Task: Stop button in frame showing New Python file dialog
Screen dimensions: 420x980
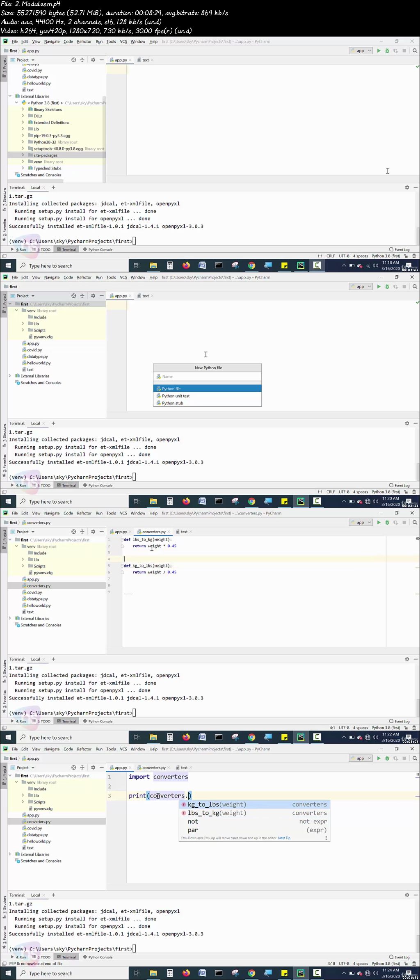Action: point(404,287)
